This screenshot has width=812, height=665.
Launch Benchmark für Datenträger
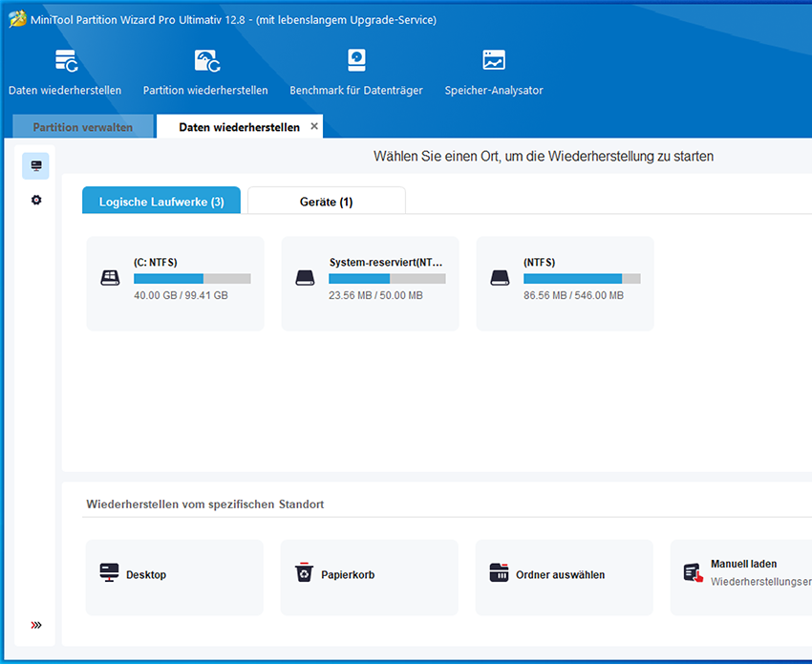click(x=355, y=62)
